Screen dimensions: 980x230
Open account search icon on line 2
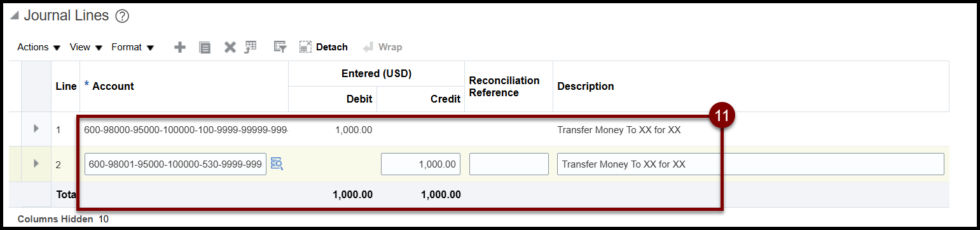pyautogui.click(x=277, y=164)
